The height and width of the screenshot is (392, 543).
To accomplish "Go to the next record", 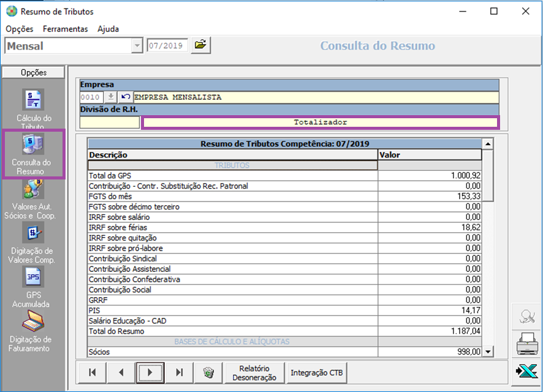I will coord(150,372).
